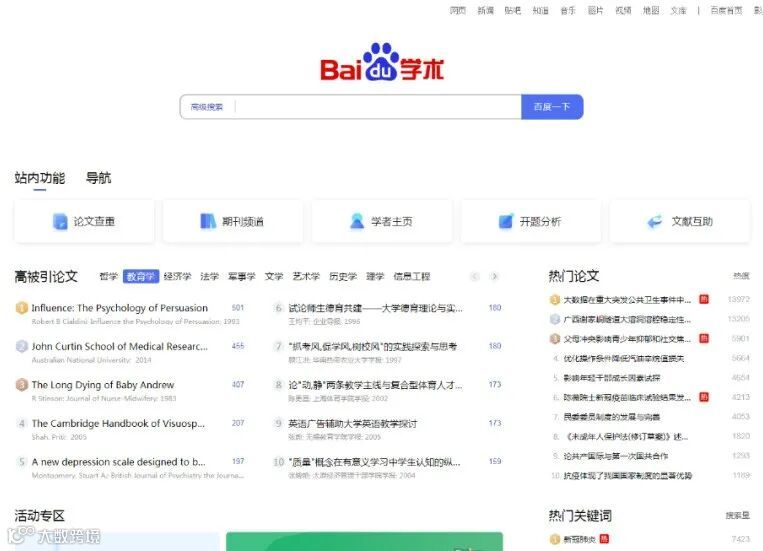The height and width of the screenshot is (551, 763).
Task: Click red hot tag on 大数据在重大突发 paper
Action: 704,299
